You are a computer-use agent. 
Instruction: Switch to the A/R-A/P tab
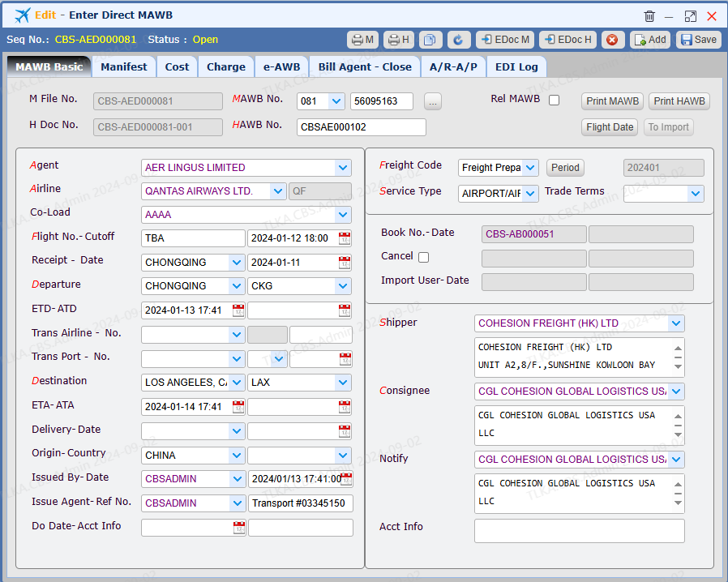point(453,66)
